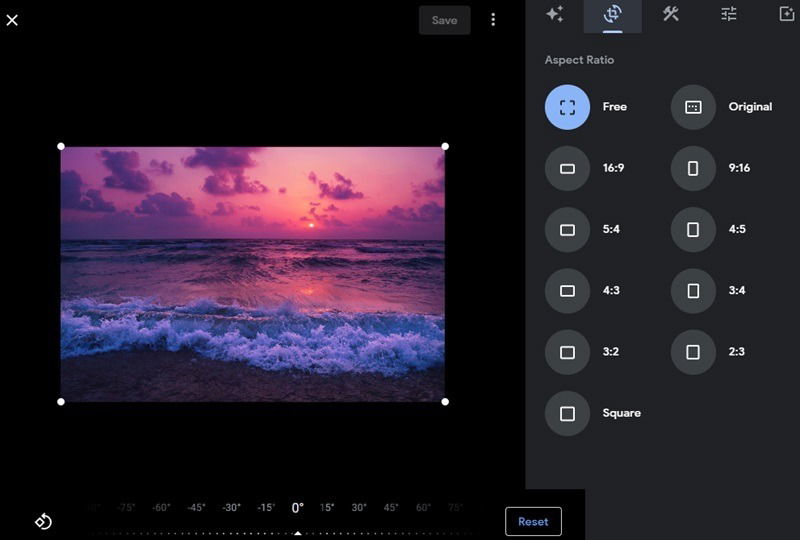
Task: Select the 3:2 aspect ratio icon
Action: point(567,352)
